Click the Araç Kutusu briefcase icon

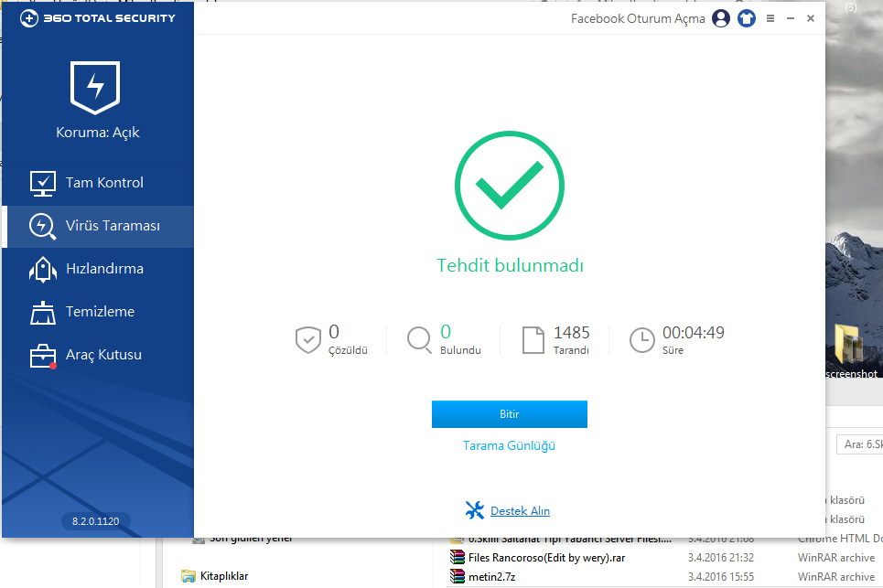click(43, 356)
